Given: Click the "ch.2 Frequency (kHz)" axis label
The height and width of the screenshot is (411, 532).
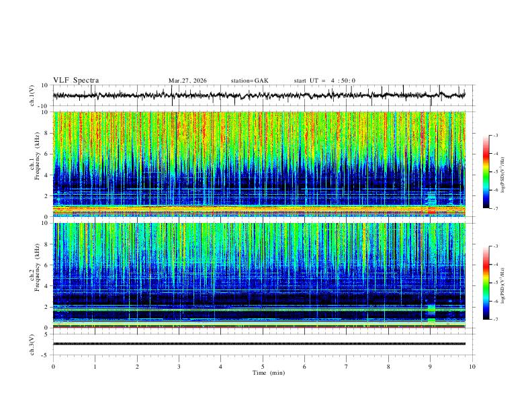Looking at the screenshot, I should [35, 267].
